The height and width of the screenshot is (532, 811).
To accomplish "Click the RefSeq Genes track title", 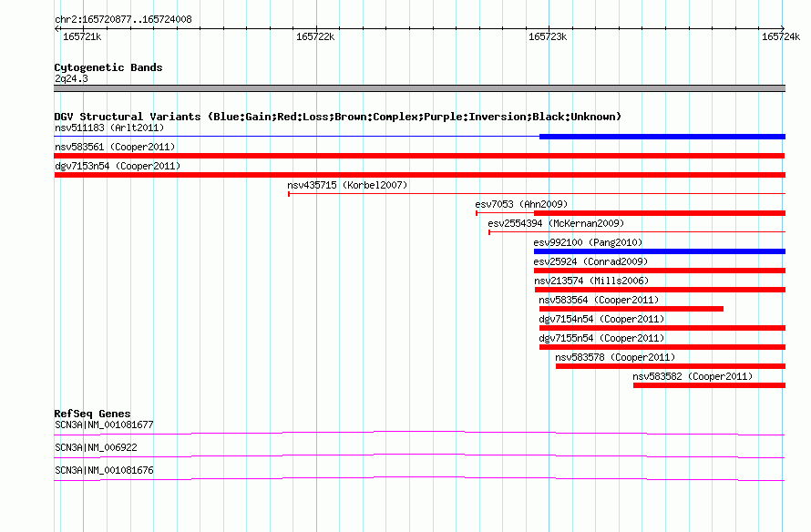I will (92, 413).
